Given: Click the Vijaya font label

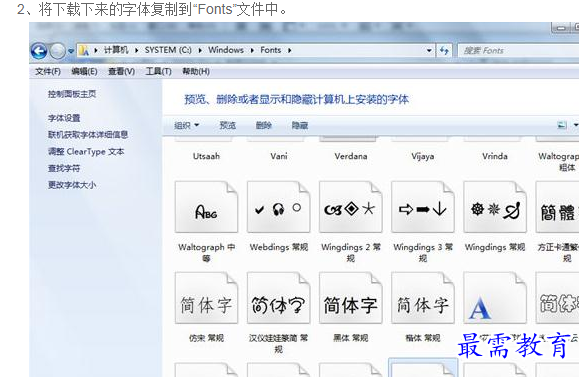Looking at the screenshot, I should click(423, 156).
